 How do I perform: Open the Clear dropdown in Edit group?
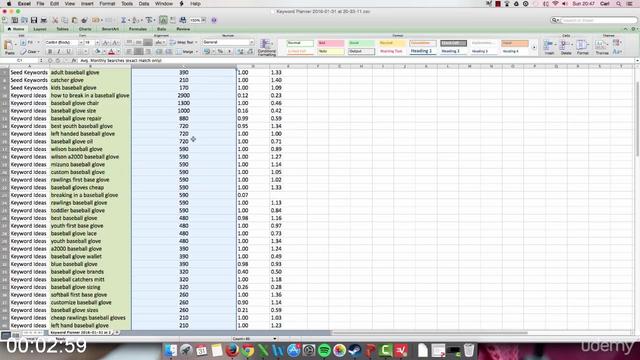31,52
